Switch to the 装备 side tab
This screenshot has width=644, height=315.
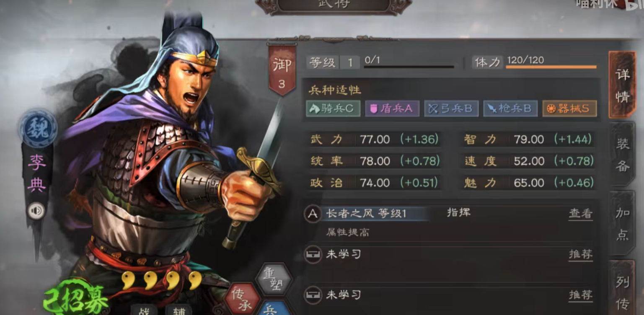click(x=622, y=155)
